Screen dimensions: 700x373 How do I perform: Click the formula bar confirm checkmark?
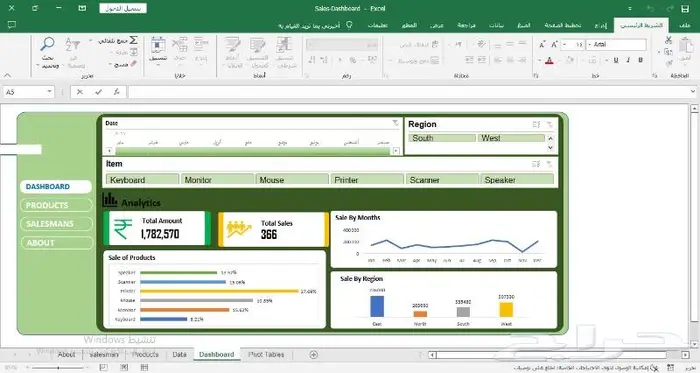click(98, 91)
